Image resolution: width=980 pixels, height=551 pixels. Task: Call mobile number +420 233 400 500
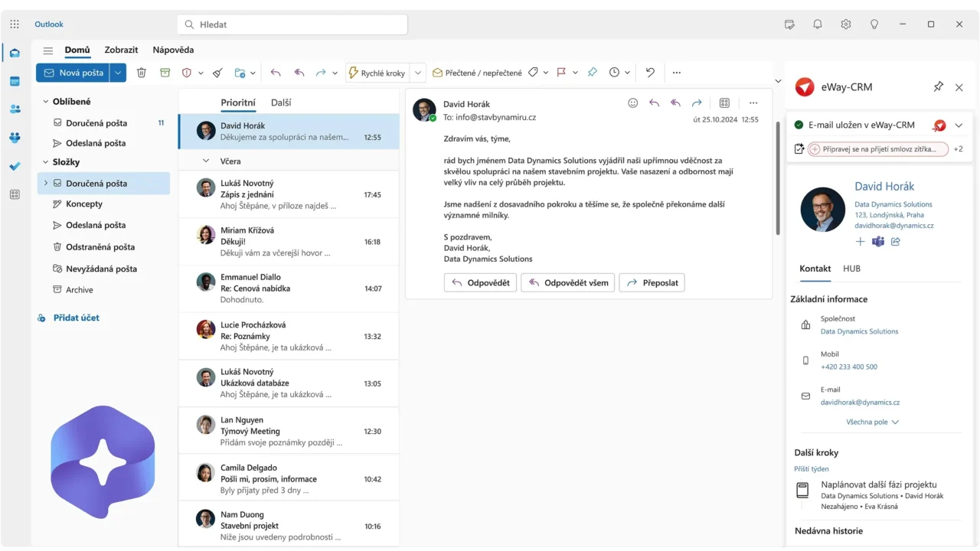click(849, 367)
